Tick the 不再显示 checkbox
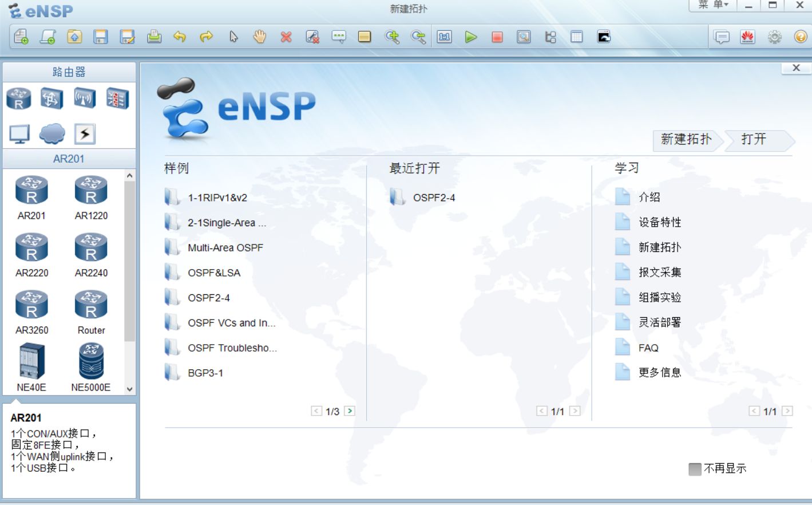812x505 pixels. pos(695,469)
